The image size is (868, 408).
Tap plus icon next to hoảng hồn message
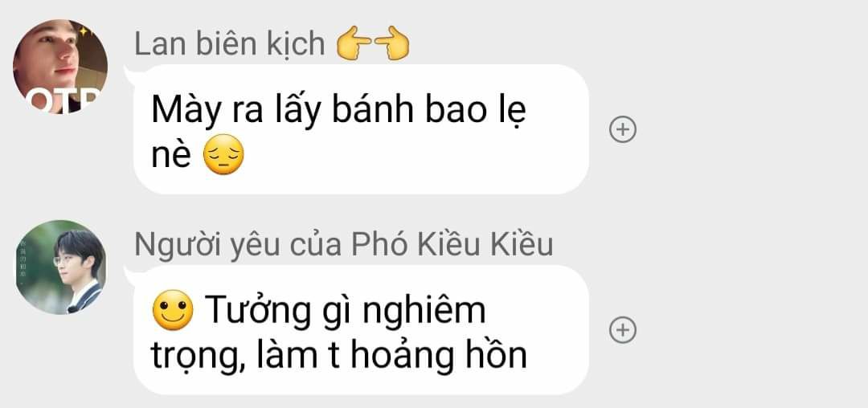(x=623, y=330)
